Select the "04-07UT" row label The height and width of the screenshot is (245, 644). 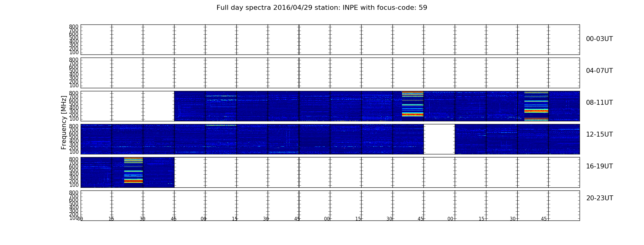(x=600, y=71)
